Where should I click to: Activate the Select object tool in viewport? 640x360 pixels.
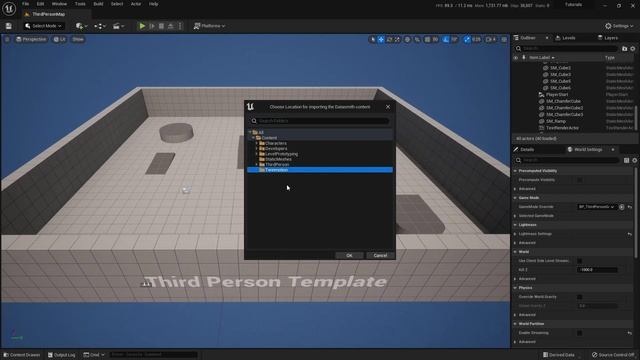pyautogui.click(x=372, y=40)
